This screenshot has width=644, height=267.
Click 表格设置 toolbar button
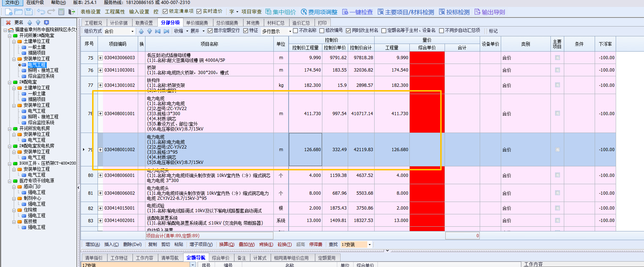point(90,12)
